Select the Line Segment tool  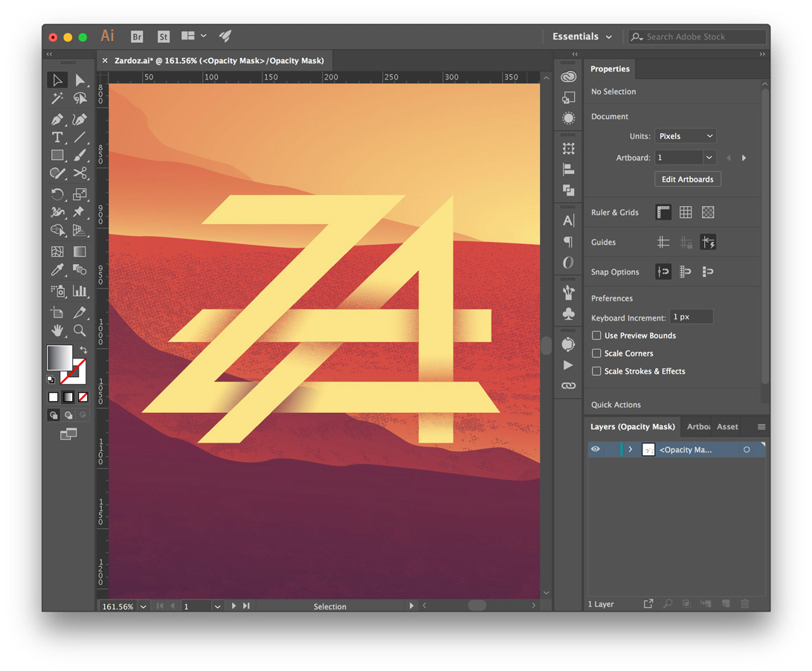(x=80, y=138)
